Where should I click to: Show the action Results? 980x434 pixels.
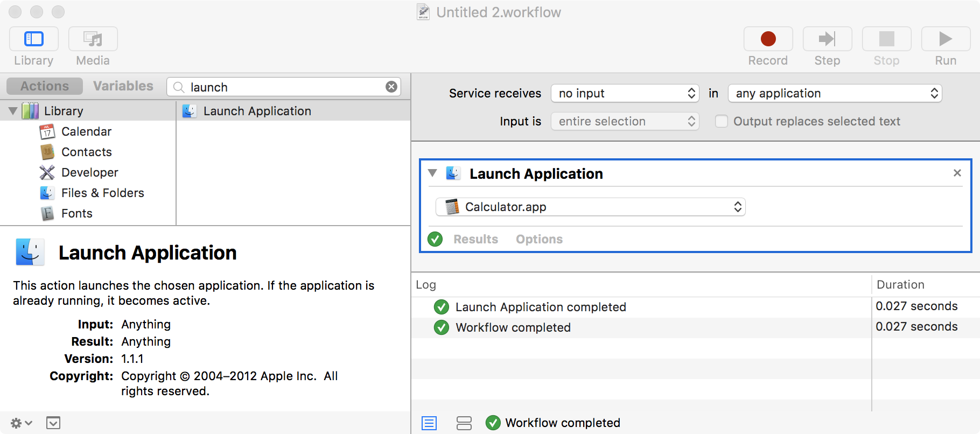click(475, 239)
